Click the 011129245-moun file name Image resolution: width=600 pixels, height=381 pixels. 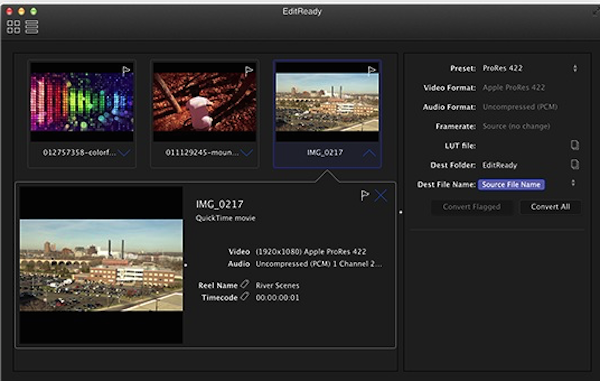[x=202, y=153]
